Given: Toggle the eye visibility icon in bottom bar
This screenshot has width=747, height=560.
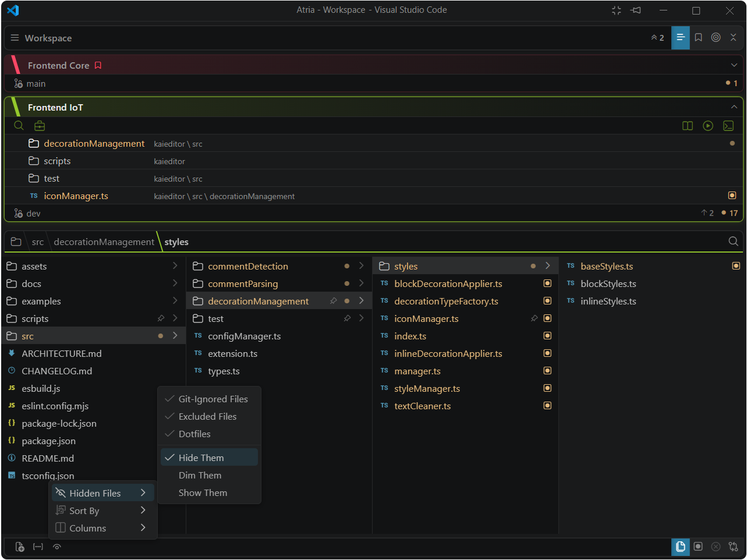Looking at the screenshot, I should click(x=57, y=547).
